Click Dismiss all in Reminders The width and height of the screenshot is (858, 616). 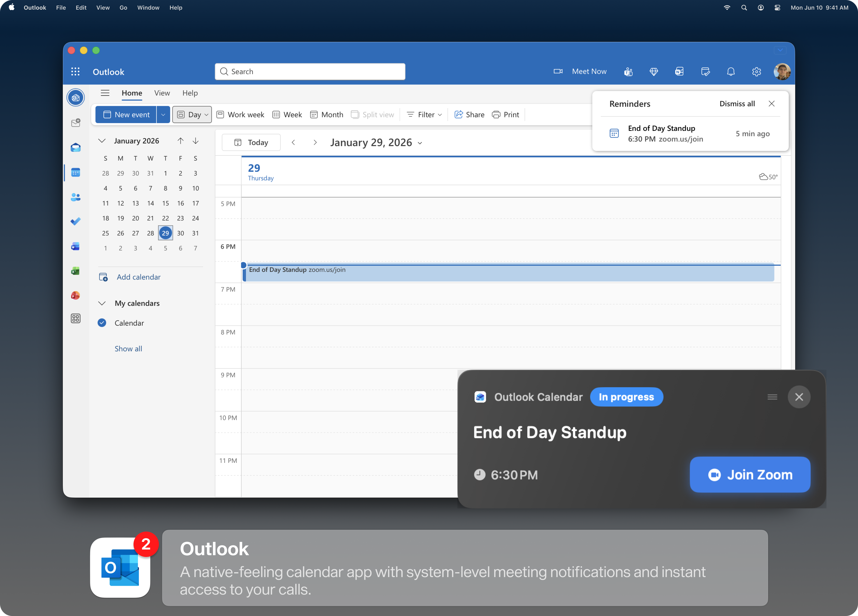737,104
